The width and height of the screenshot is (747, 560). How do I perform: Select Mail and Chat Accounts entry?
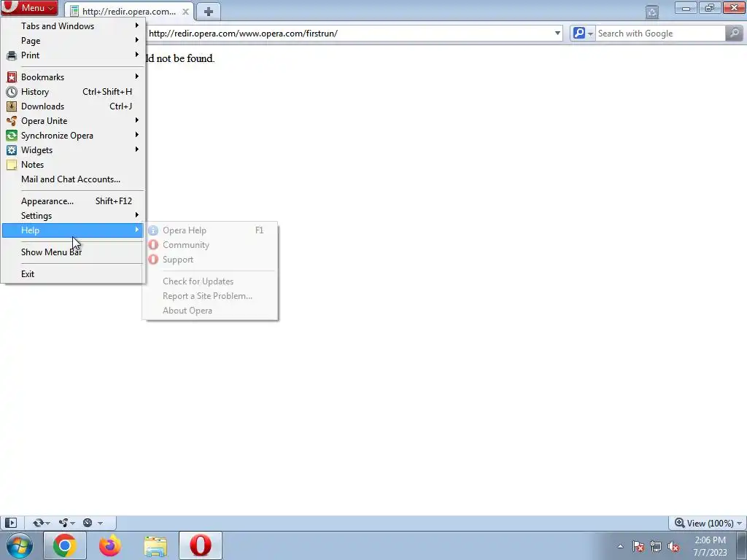(73, 179)
